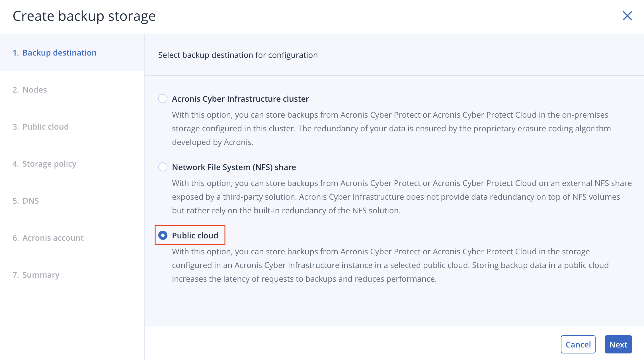Screen dimensions: 644x360
Task: Click the Cancel button
Action: point(578,345)
